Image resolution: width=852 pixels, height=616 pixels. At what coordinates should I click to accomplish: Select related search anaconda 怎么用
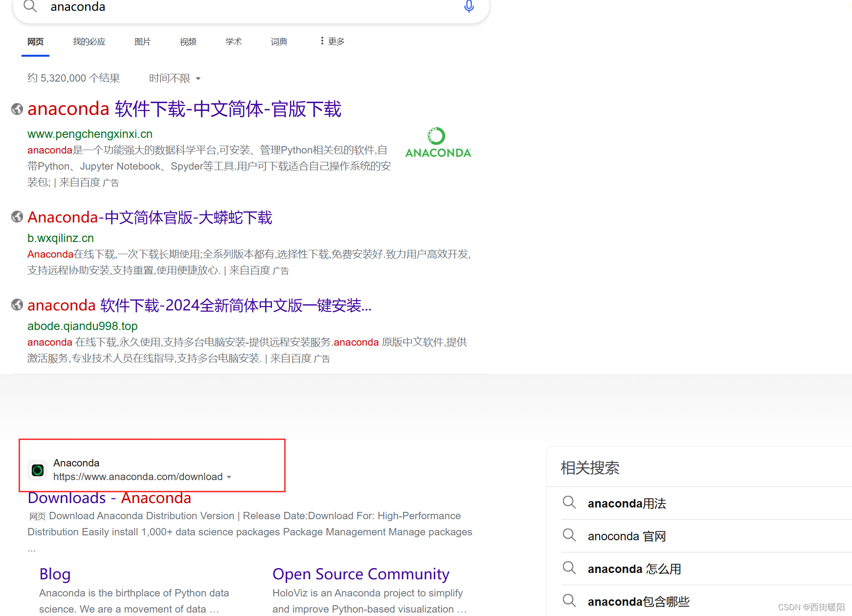634,569
